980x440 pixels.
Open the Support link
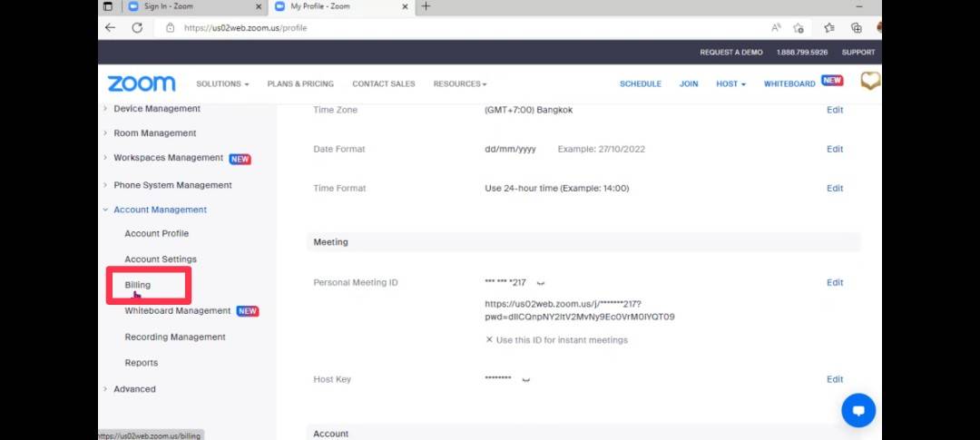coord(858,53)
